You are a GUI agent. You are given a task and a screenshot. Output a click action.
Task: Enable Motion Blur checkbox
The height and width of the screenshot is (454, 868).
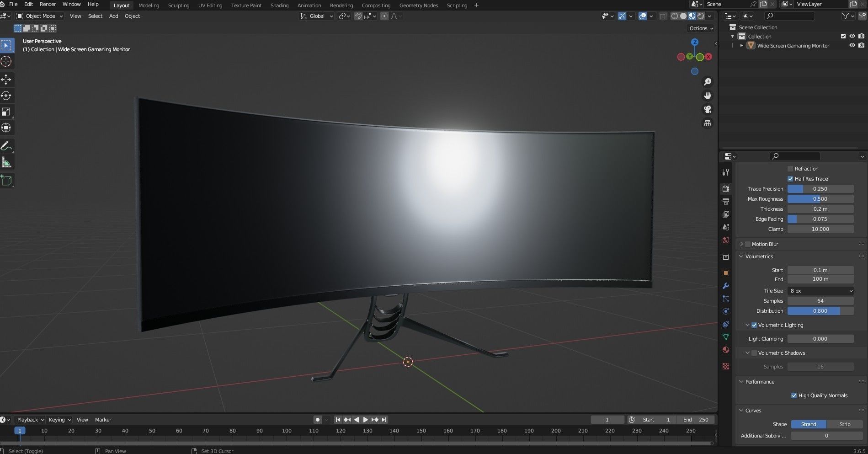[748, 244]
